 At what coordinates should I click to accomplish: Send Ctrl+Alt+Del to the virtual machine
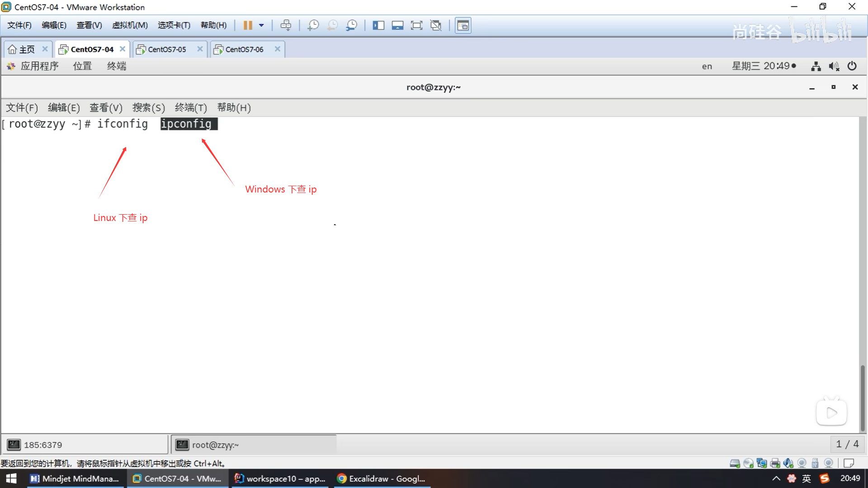pos(286,25)
